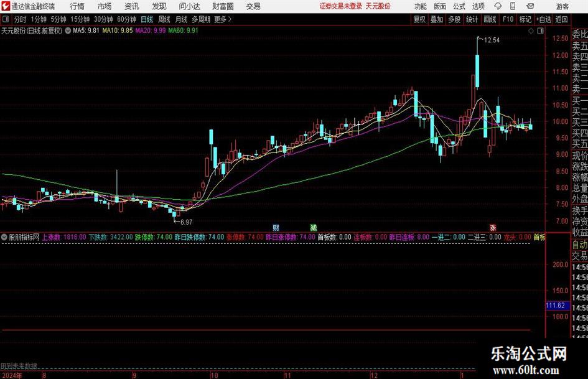Click the Tongdaxin red logo icon
Viewport: 588px width, 379px height.
(x=5, y=6)
